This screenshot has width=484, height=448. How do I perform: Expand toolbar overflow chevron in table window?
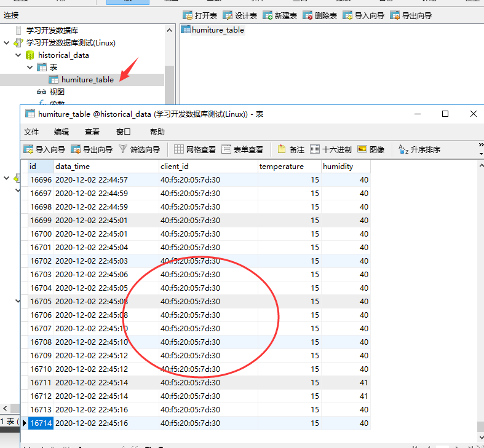[x=481, y=144]
